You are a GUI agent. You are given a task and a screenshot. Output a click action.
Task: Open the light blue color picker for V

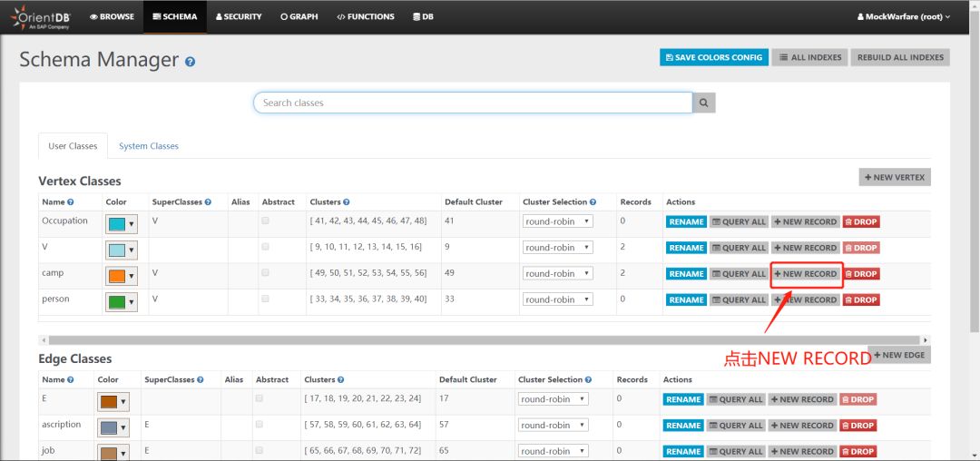pyautogui.click(x=122, y=250)
